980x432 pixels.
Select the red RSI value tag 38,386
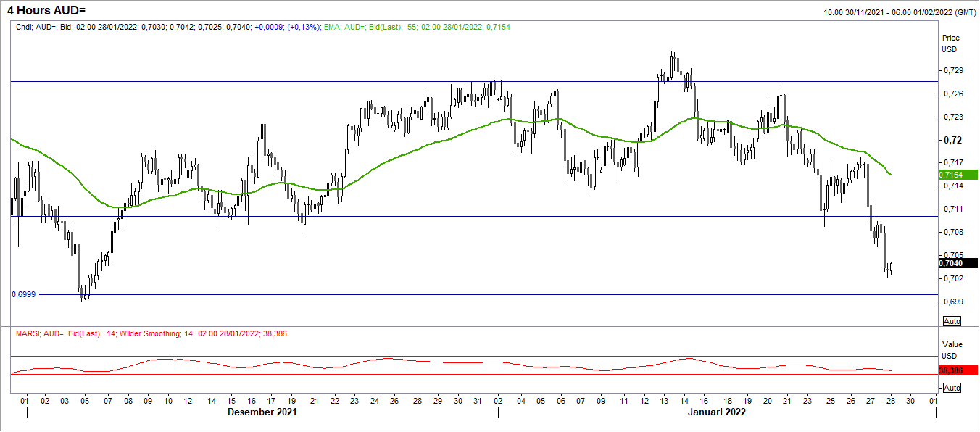pos(958,370)
